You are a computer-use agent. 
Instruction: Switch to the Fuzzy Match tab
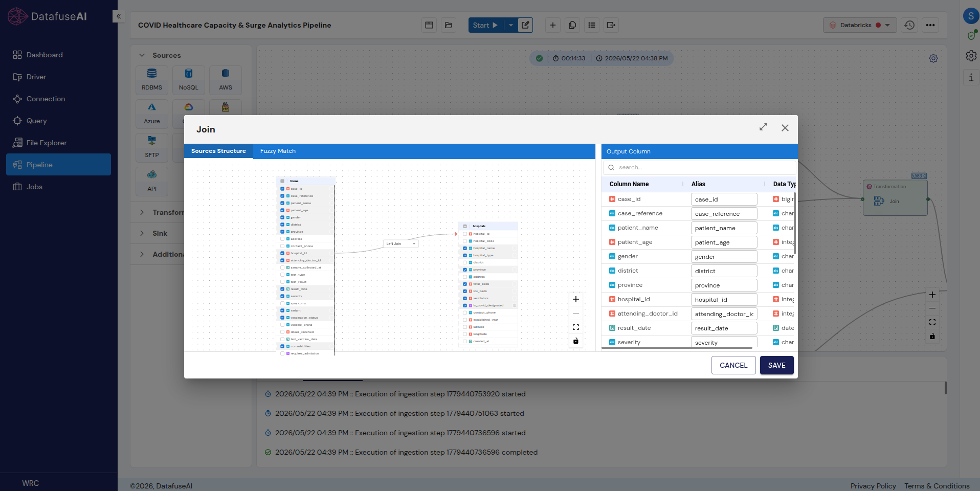[278, 151]
